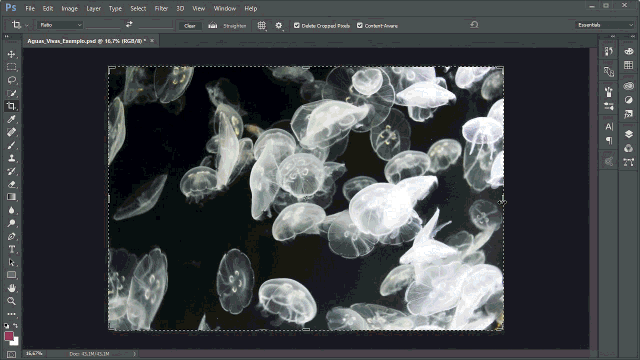Viewport: 640px width, 360px height.
Task: Toggle Quick Mask mode
Action: click(x=11, y=355)
